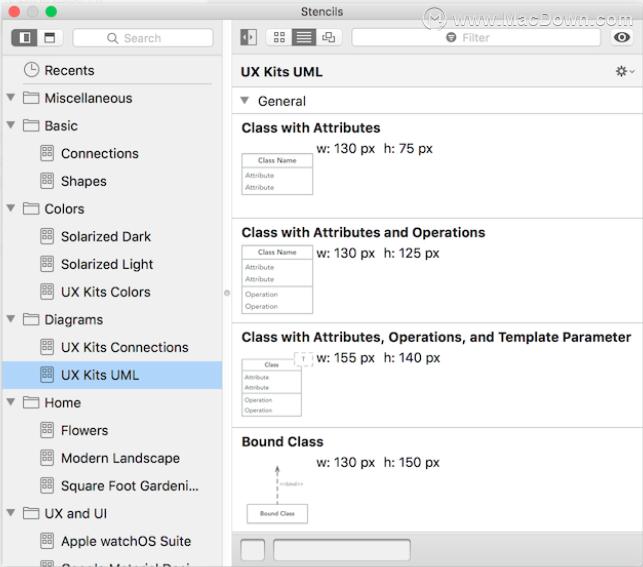Click the Flowers stencil icon
This screenshot has height=567, width=643.
[x=47, y=430]
